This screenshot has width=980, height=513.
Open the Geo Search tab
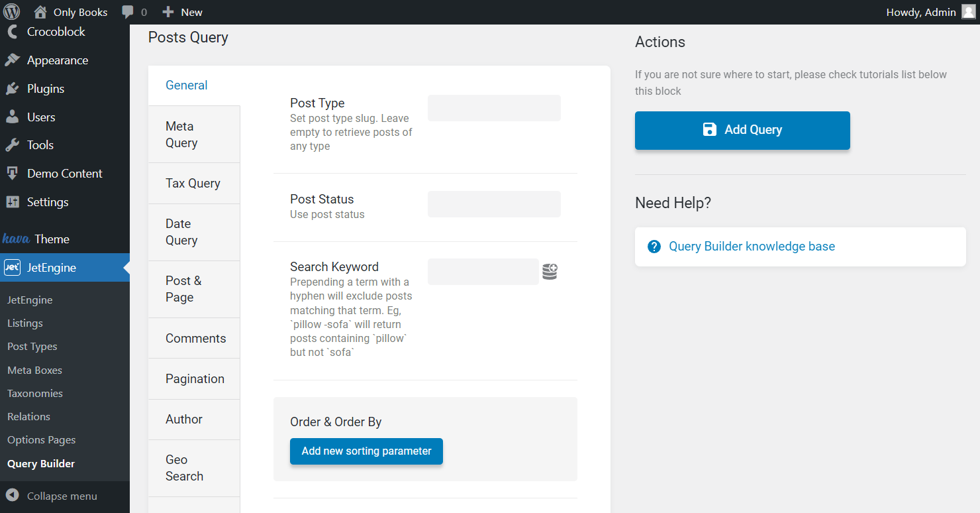click(194, 468)
